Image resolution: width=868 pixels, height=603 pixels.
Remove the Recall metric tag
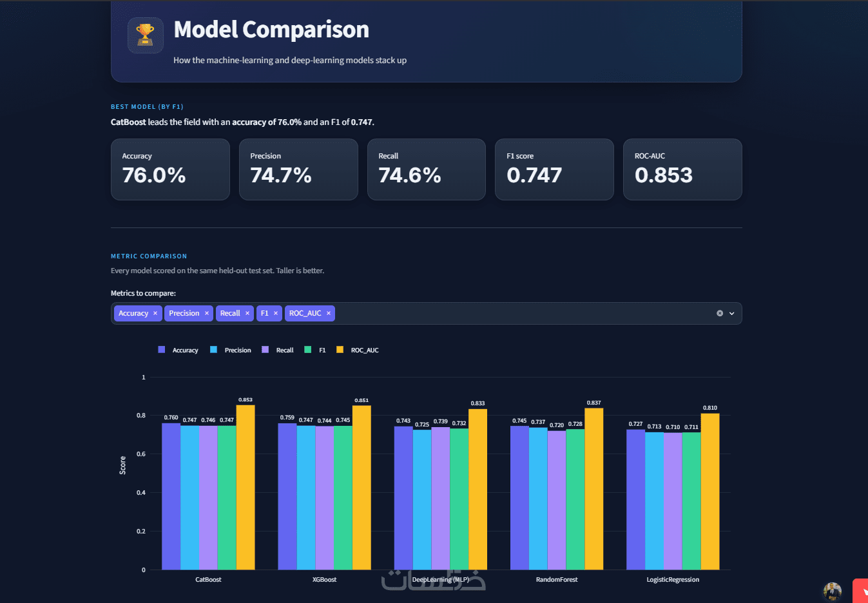[247, 313]
